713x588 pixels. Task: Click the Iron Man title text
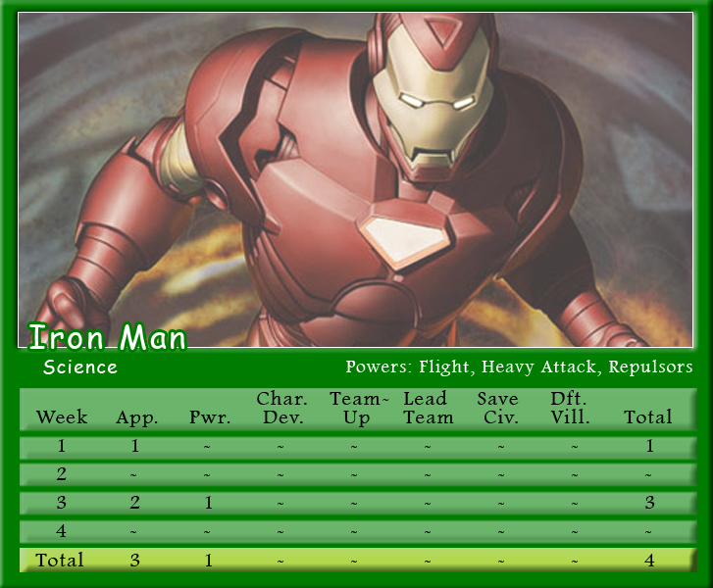(x=107, y=337)
